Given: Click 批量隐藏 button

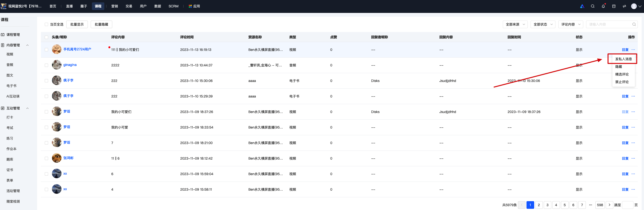Looking at the screenshot, I should point(101,24).
